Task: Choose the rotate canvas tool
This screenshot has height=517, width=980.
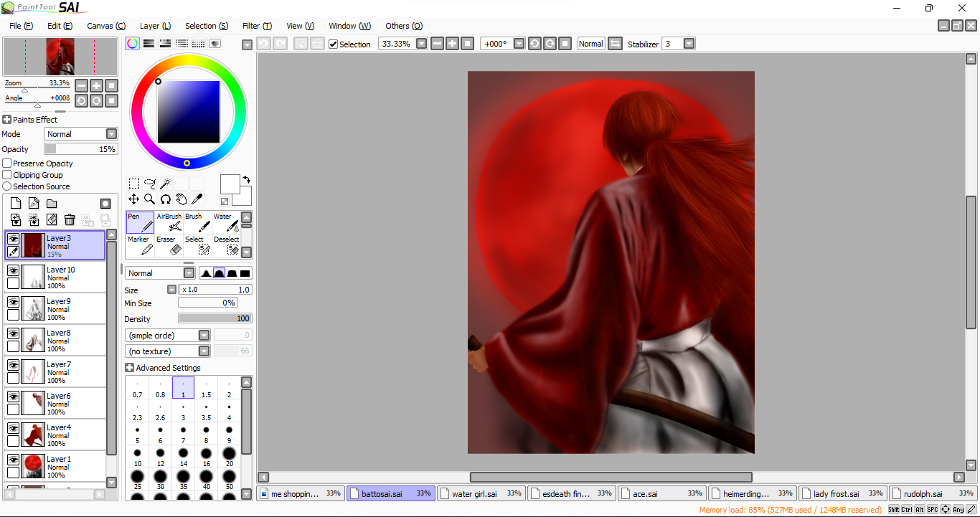Action: click(x=166, y=199)
